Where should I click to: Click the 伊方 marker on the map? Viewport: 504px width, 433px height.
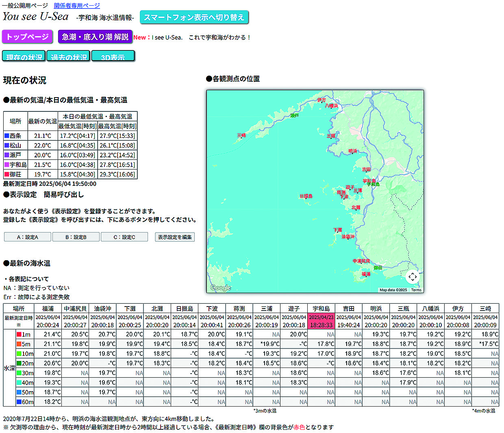tap(322, 100)
